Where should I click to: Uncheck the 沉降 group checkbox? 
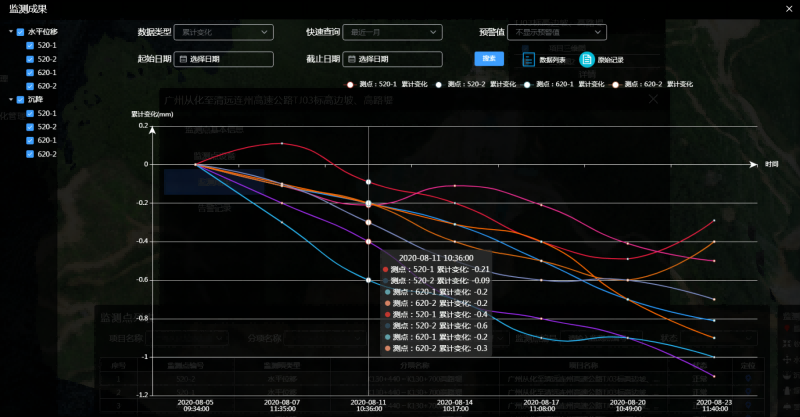21,100
